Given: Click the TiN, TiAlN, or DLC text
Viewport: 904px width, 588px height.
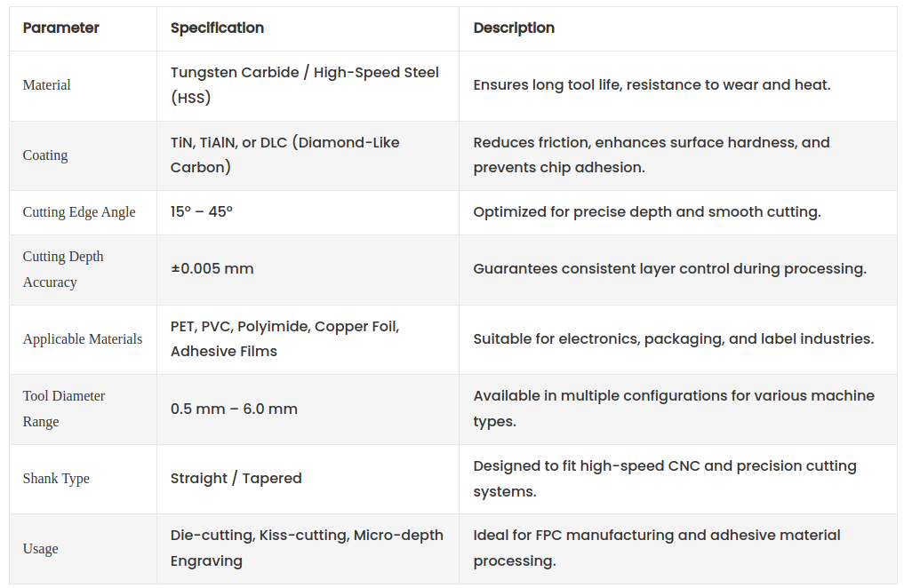Looking at the screenshot, I should (284, 155).
